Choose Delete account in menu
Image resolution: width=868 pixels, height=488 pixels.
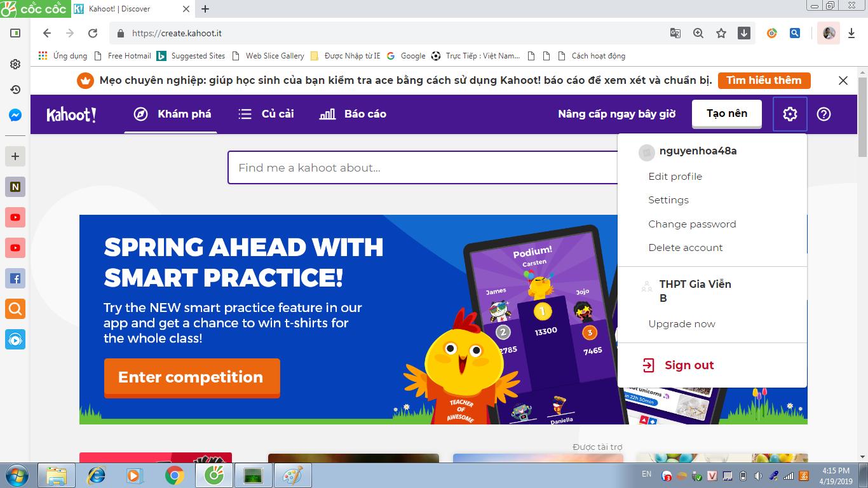coord(686,247)
